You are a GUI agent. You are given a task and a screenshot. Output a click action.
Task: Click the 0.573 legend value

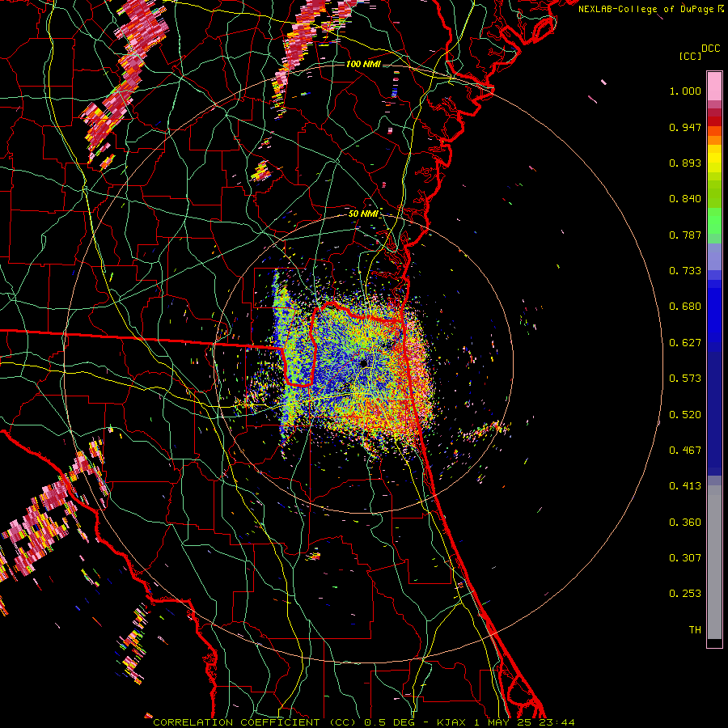685,379
